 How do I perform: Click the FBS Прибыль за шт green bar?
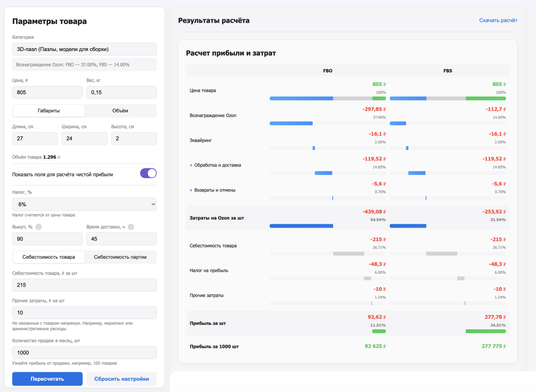pos(485,331)
